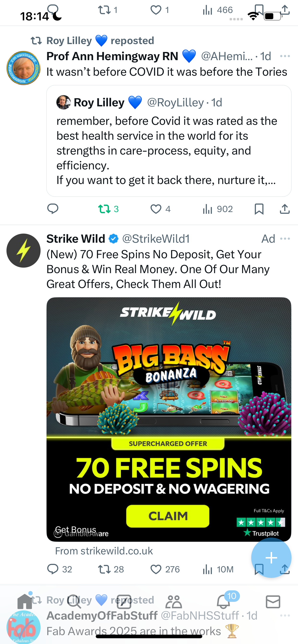Screen dimensions: 298x644
Task: Open Messages envelope icon
Action: (273, 602)
